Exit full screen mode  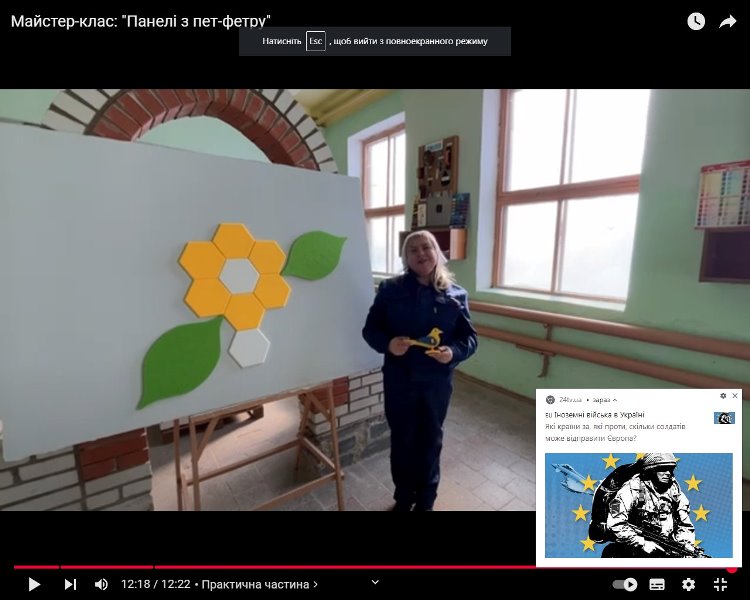[x=720, y=584]
